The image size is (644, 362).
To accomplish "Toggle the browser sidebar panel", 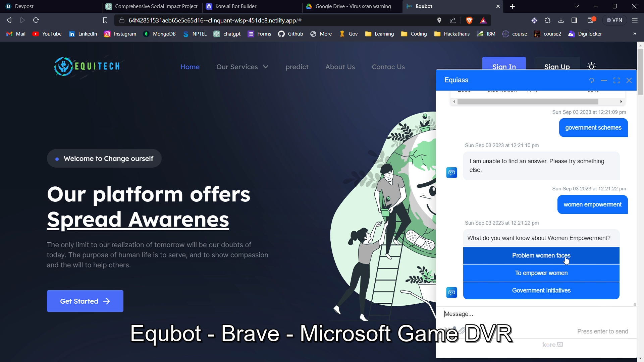I will tap(574, 20).
